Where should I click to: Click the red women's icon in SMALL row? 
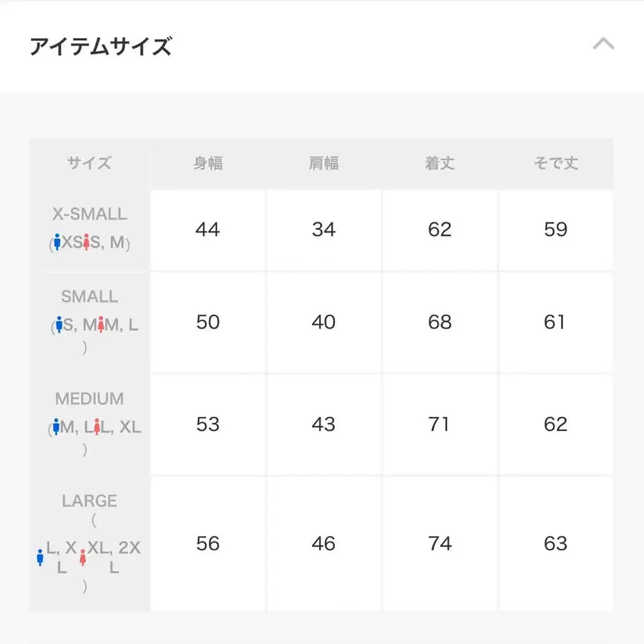point(101,326)
